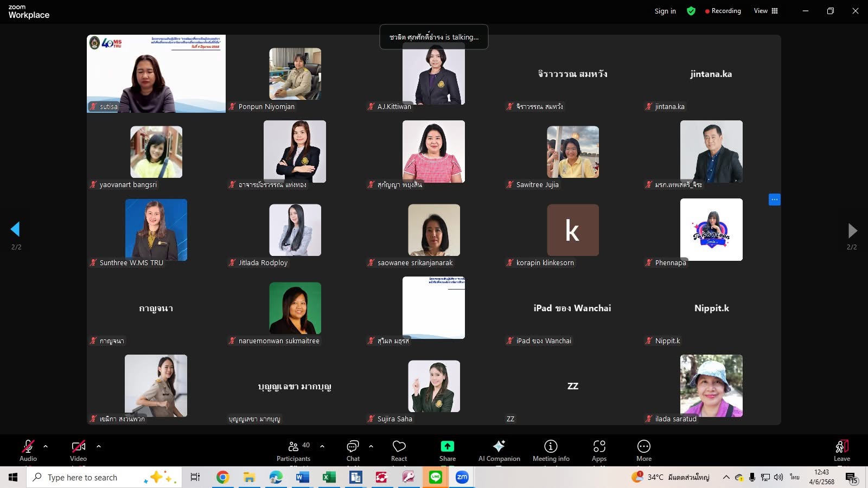Click Sign in at the top
The image size is (868, 488).
(x=665, y=11)
